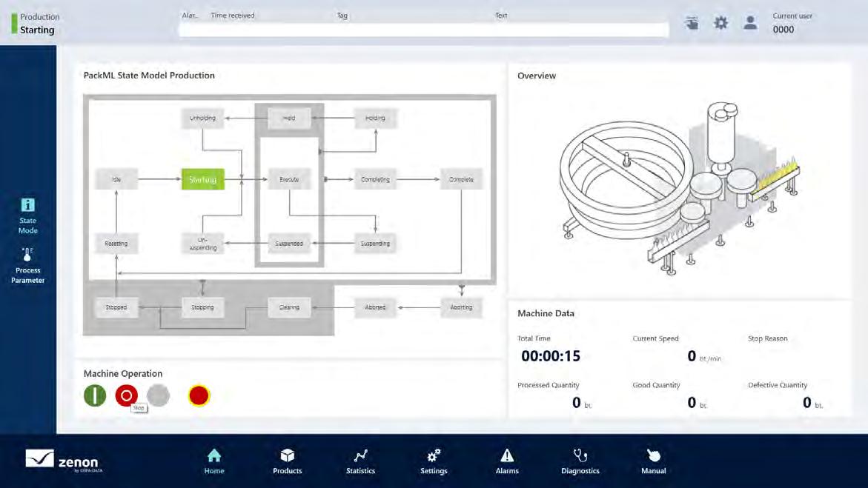Screen dimensions: 868x488
Task: Select the Holding state box
Action: (375, 118)
